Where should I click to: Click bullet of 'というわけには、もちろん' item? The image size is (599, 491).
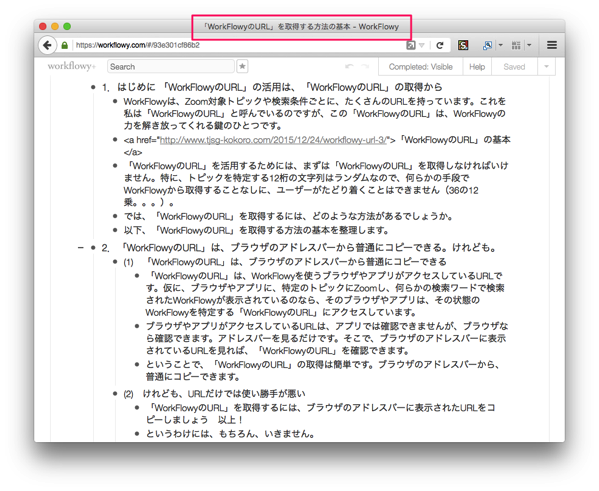[x=137, y=434]
